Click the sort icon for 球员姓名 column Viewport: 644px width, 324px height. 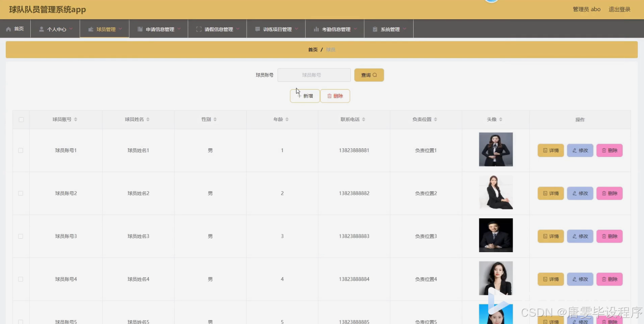tap(148, 120)
